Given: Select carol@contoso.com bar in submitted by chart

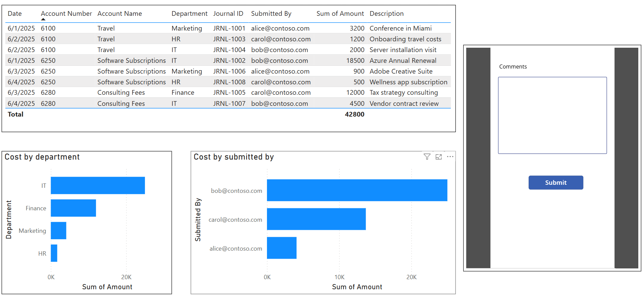Looking at the screenshot, I should pos(316,219).
